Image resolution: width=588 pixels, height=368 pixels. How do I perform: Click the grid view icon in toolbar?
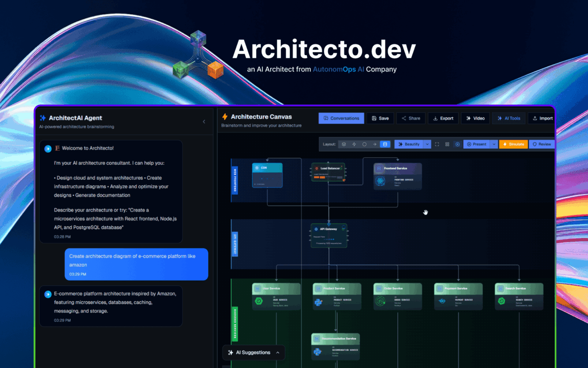(x=447, y=144)
